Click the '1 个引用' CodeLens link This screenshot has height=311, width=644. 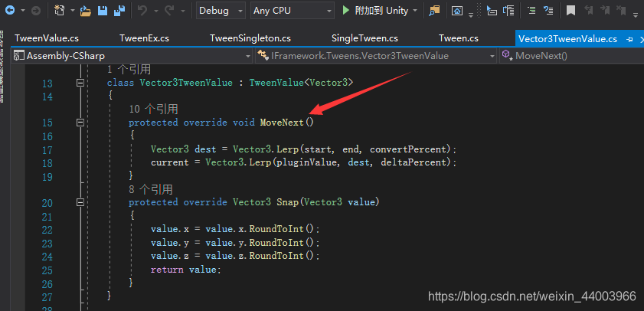click(129, 69)
